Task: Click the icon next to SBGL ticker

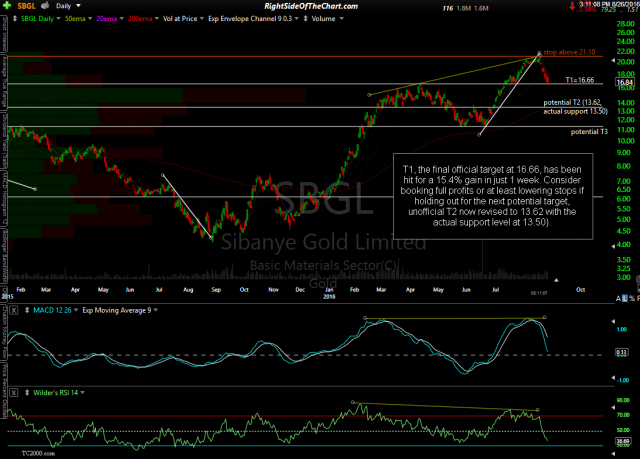Action: [45, 6]
